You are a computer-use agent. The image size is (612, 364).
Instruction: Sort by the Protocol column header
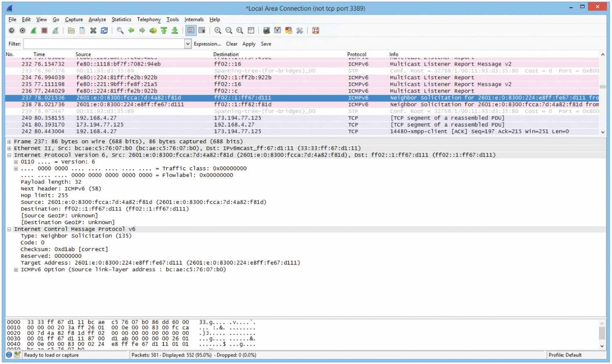pos(357,54)
